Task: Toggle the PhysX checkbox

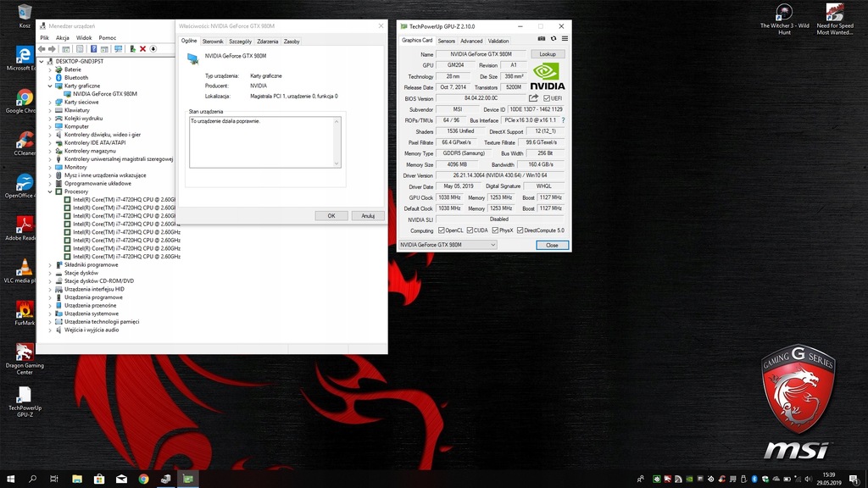Action: click(x=495, y=230)
